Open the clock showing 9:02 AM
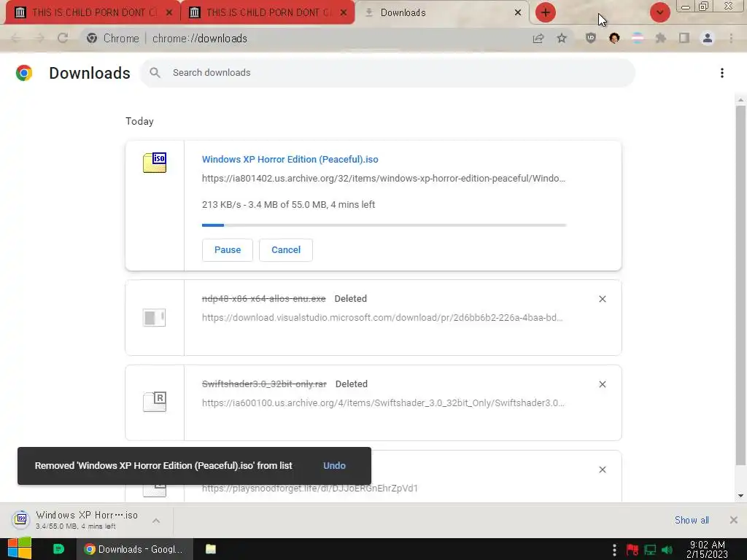Viewport: 747px width, 560px height. pyautogui.click(x=707, y=550)
